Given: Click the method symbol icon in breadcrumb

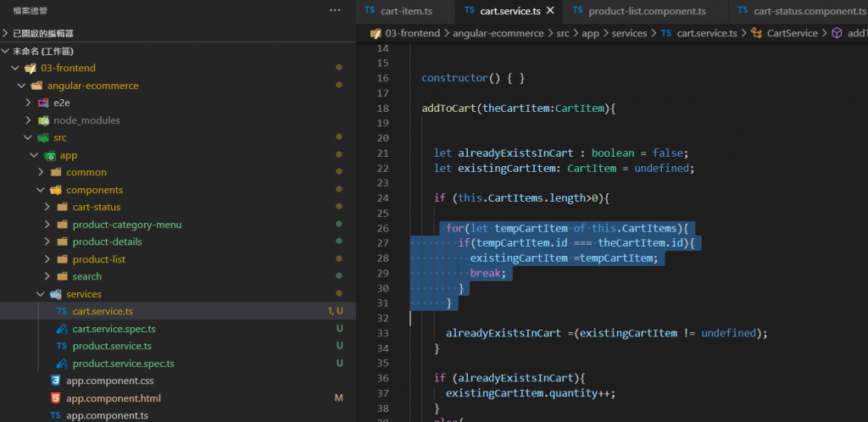Looking at the screenshot, I should click(x=837, y=33).
